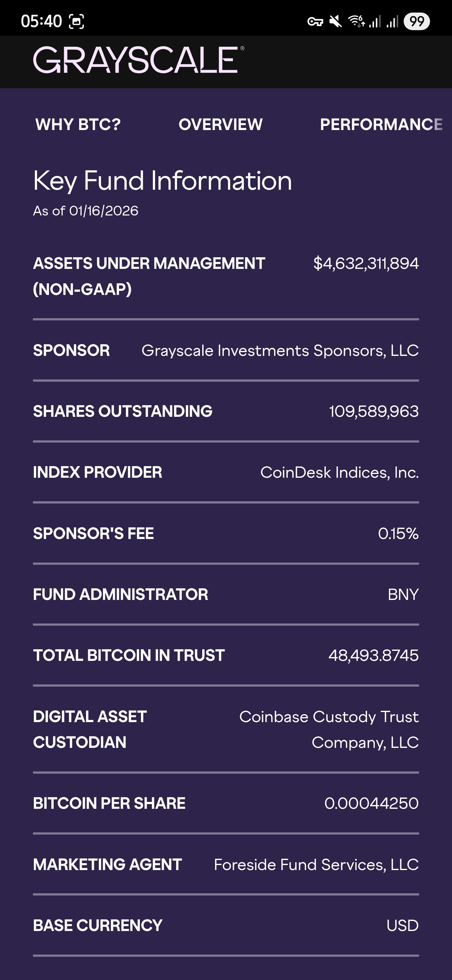Viewport: 452px width, 980px height.
Task: Tap the screen capture icon beside clock
Action: 76,21
